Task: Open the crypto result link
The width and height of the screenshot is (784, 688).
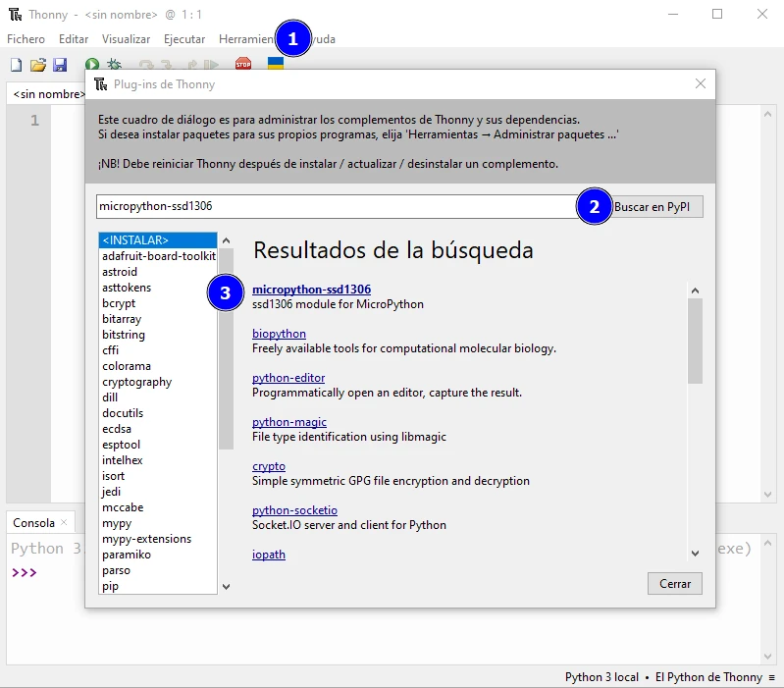Action: tap(269, 466)
